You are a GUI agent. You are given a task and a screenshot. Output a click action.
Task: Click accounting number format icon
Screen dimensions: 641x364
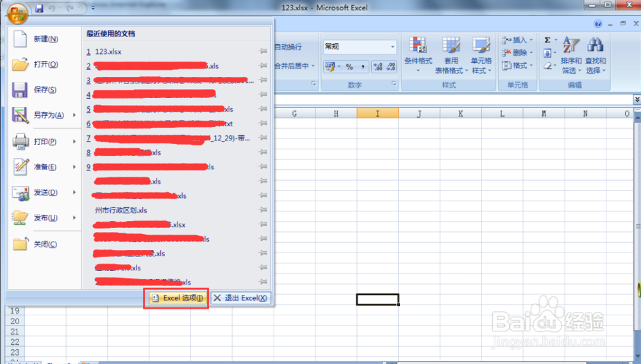coord(330,67)
